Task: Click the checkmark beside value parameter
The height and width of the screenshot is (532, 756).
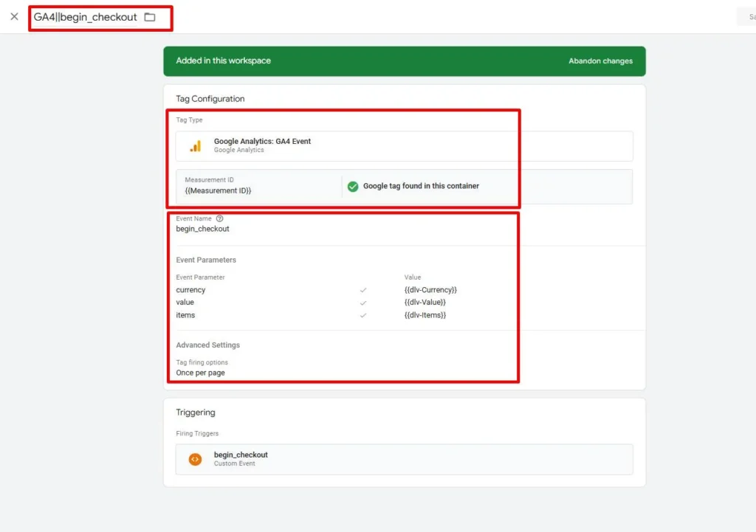Action: [363, 303]
